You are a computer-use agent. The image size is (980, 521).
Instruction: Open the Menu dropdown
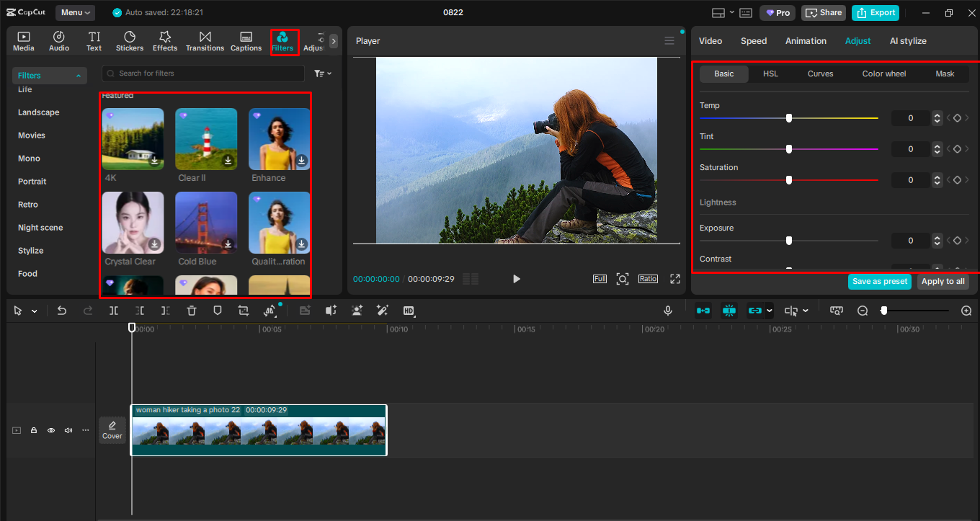(75, 12)
